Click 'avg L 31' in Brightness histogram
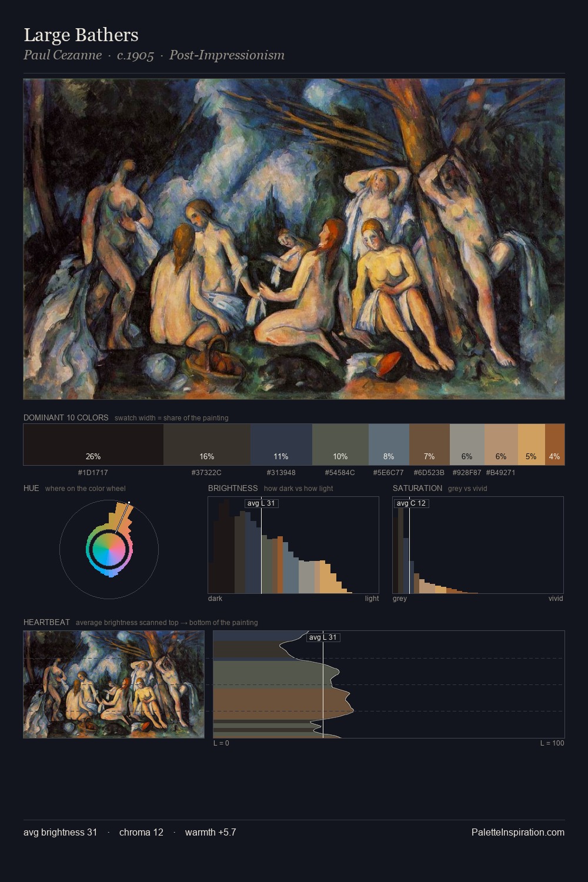 (x=261, y=503)
